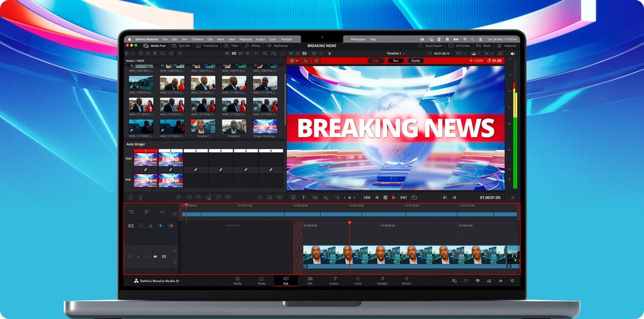Click the next clip button near timecode
This screenshot has width=644, height=319.
tap(444, 197)
